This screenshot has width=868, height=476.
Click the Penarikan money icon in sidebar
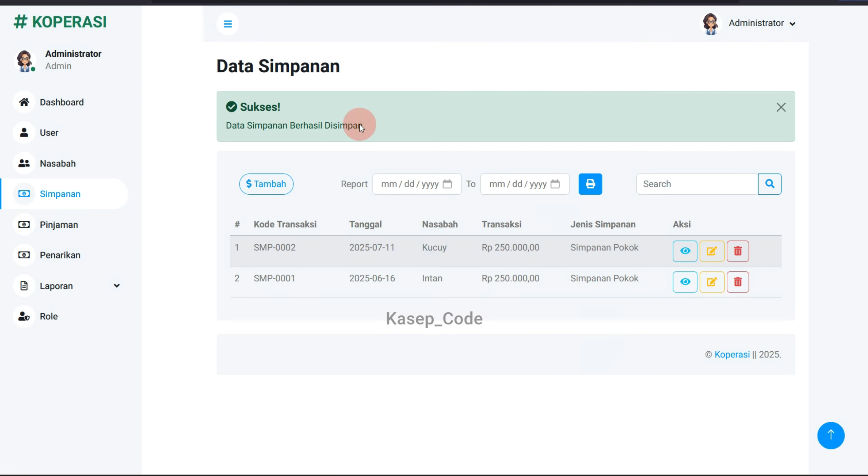click(24, 255)
